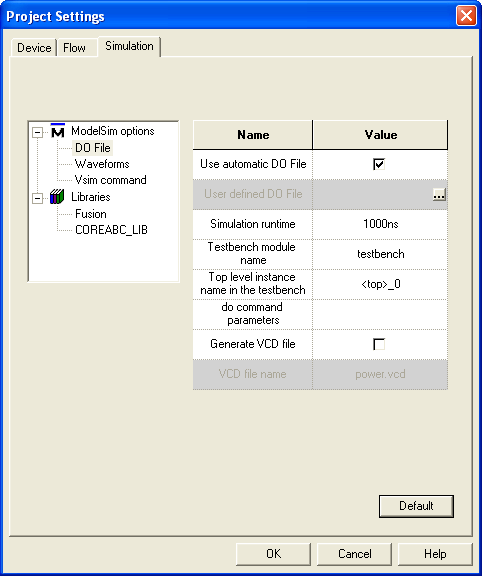Select the Simulation tab

tap(129, 46)
